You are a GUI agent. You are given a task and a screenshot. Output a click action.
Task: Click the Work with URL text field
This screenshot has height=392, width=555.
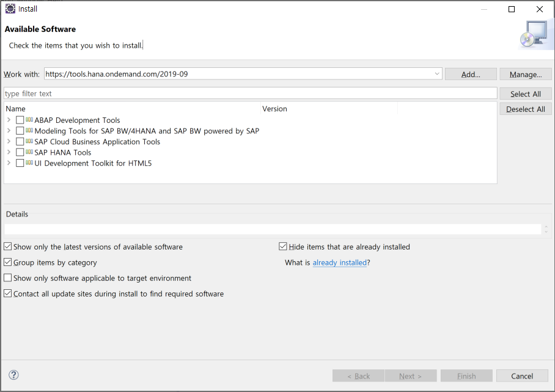(x=238, y=73)
